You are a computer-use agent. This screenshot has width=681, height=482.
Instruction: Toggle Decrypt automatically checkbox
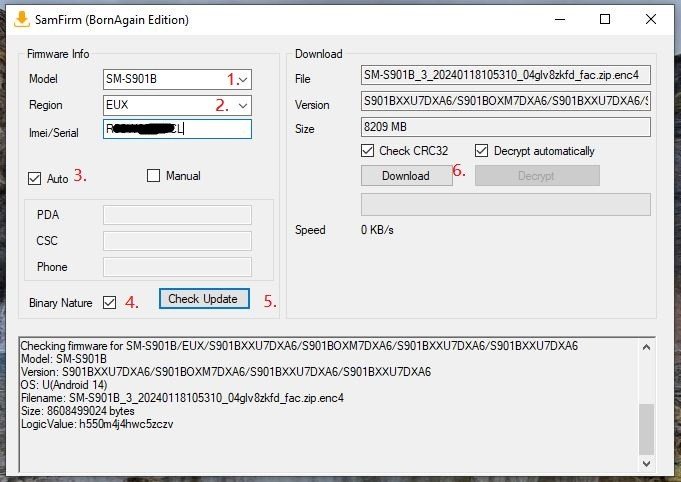coord(482,151)
